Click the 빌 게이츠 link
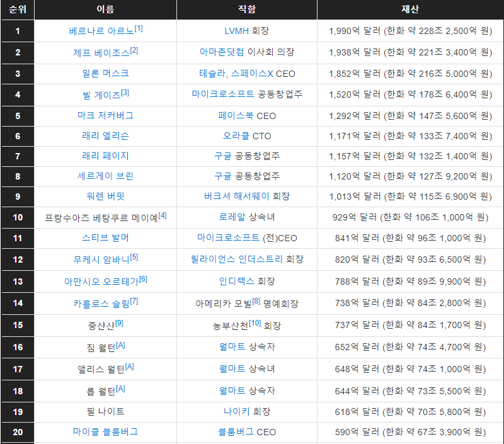The image size is (504, 444). (101, 95)
